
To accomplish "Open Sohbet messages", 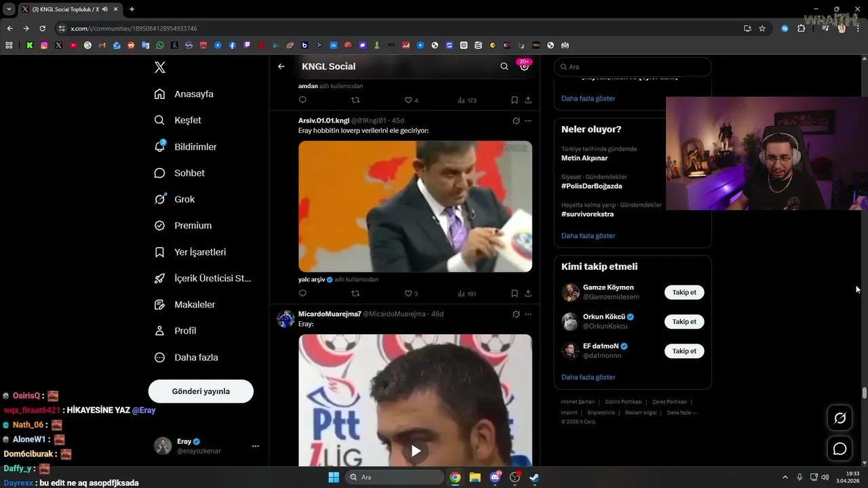I will 180,173.
